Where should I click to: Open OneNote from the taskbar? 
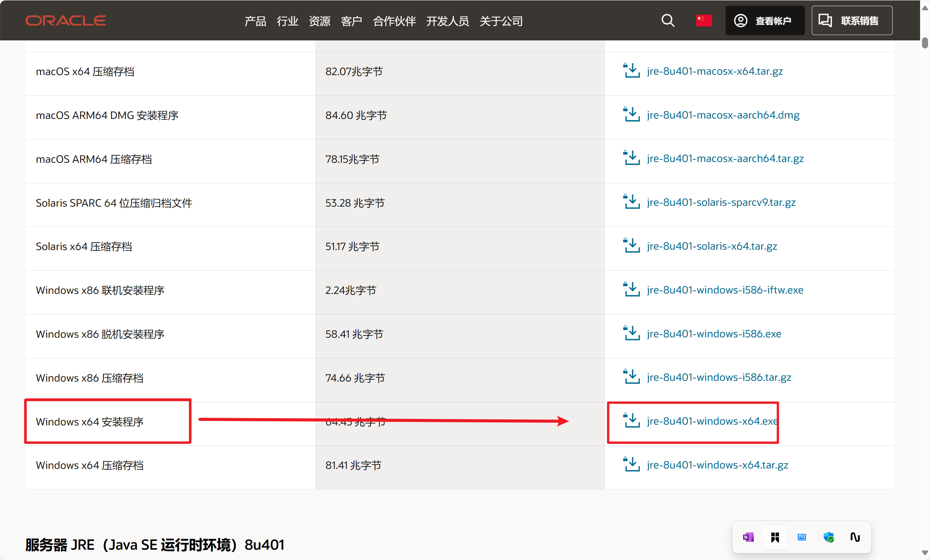(x=748, y=537)
